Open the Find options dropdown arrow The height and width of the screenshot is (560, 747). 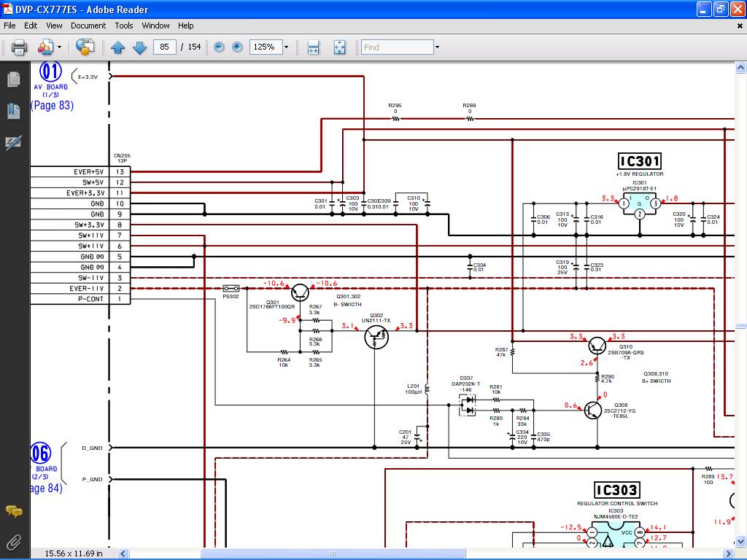point(438,47)
